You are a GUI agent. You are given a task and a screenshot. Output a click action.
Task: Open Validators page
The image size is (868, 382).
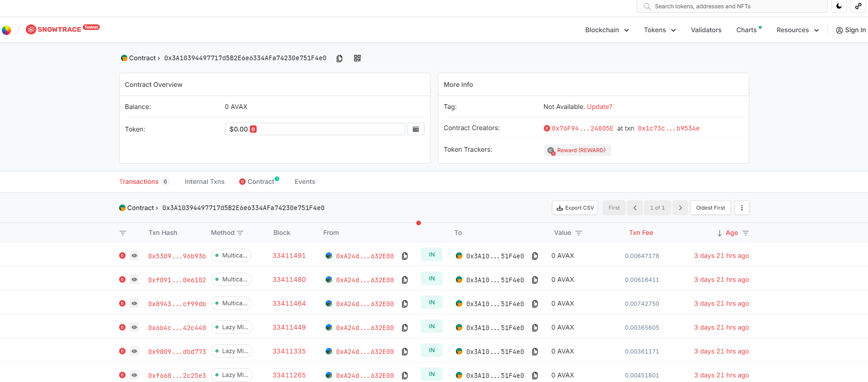pos(706,30)
